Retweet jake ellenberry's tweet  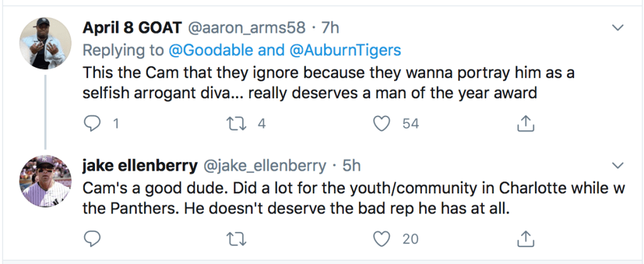pos(237,238)
